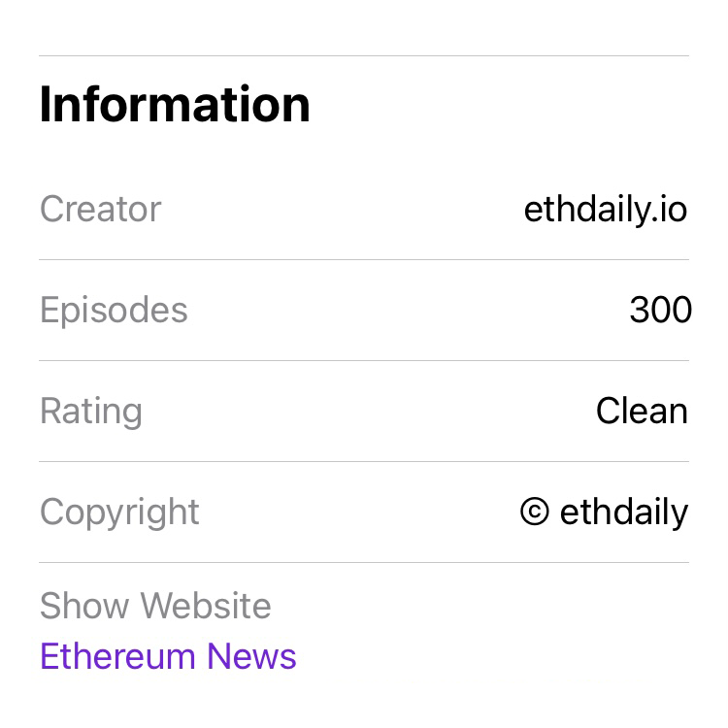Select the 300 episodes count
The image size is (728, 728).
(x=660, y=310)
